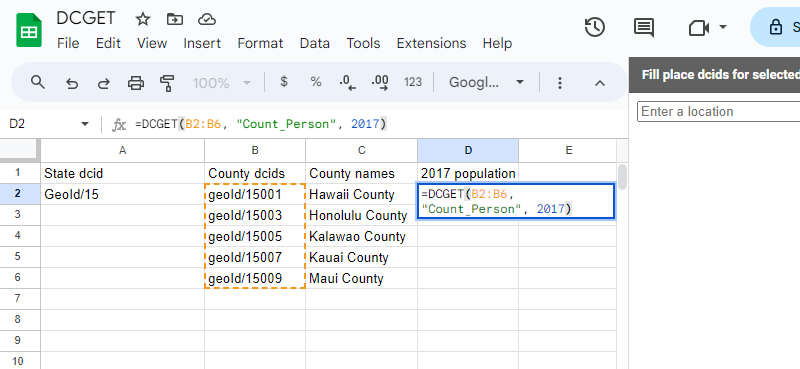
Task: Select the 2017 population header cell
Action: point(468,173)
